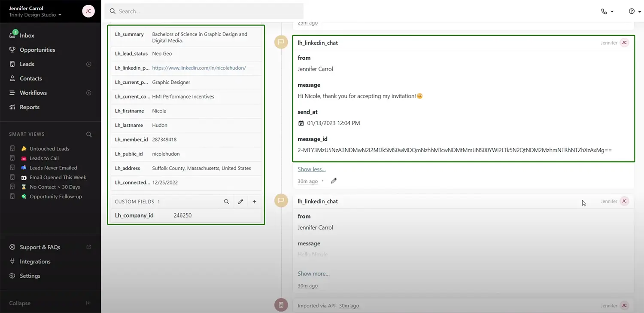Open the Leads to Call smart view
644x313 pixels.
coord(44,158)
